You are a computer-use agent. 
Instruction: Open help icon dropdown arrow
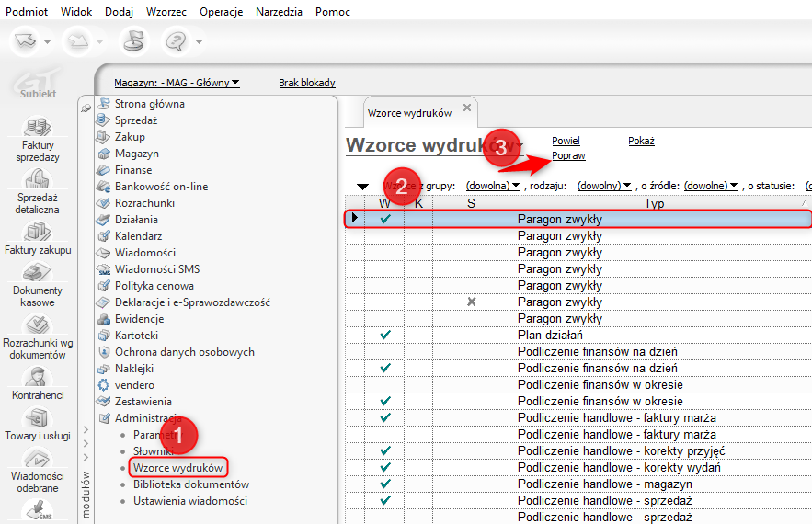point(199,41)
